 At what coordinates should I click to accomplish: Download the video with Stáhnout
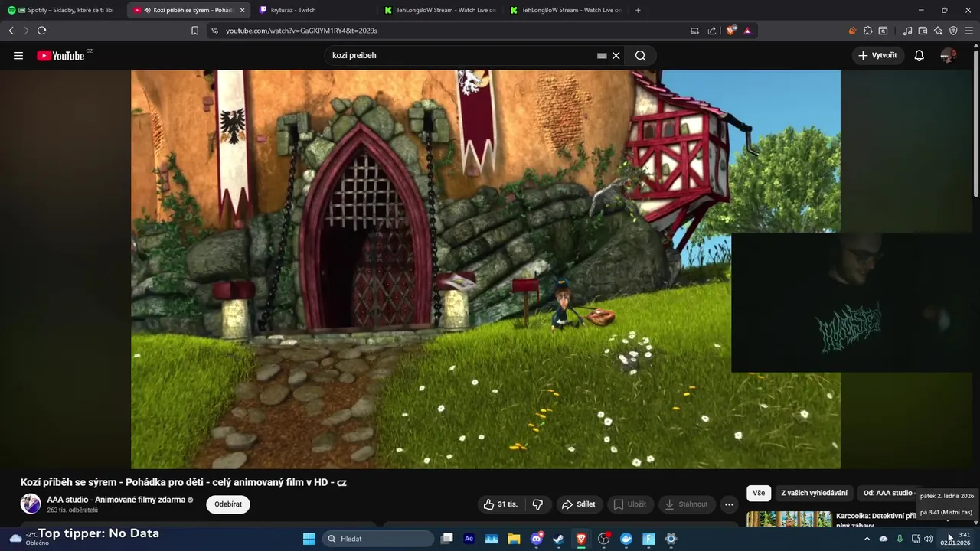coord(687,504)
